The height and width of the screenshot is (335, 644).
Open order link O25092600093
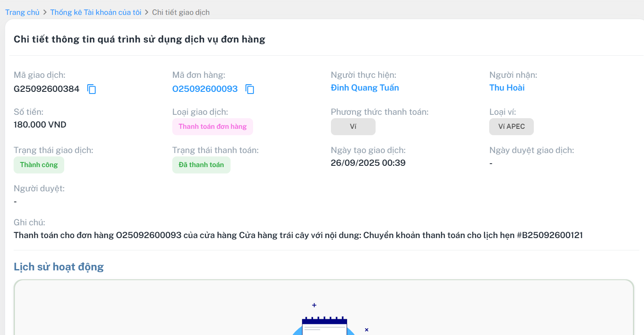(205, 89)
